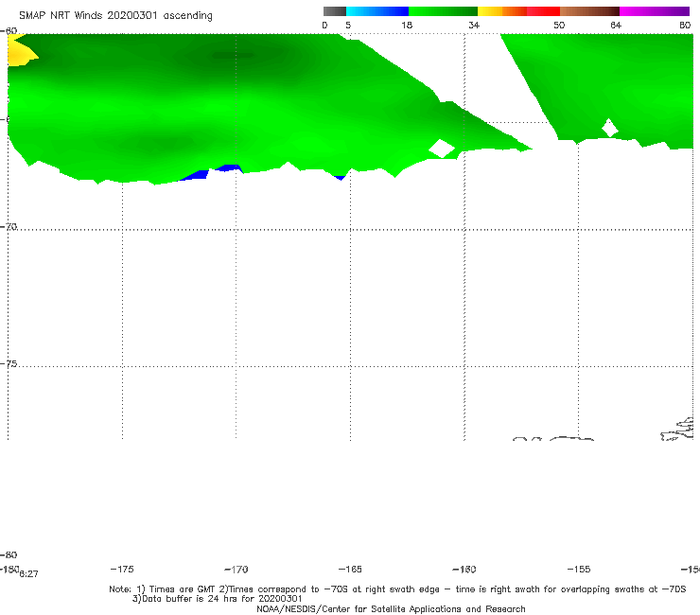Click the colorbar label '34'

474,26
